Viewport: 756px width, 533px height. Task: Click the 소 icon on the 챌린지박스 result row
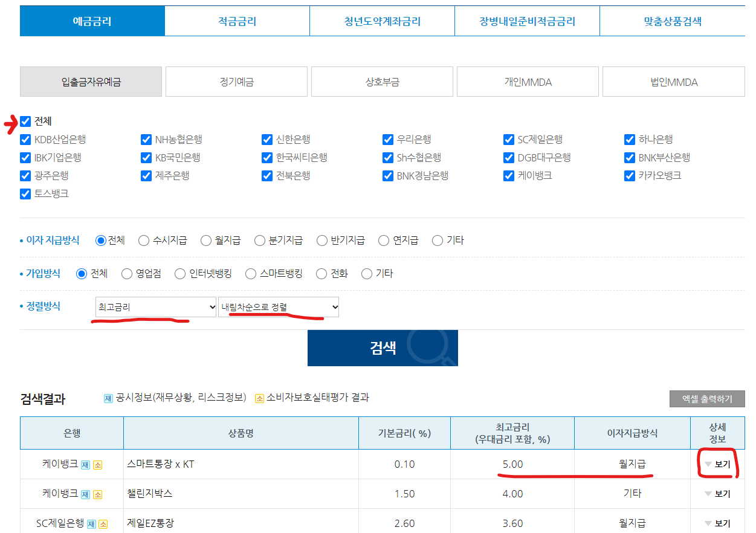[97, 493]
